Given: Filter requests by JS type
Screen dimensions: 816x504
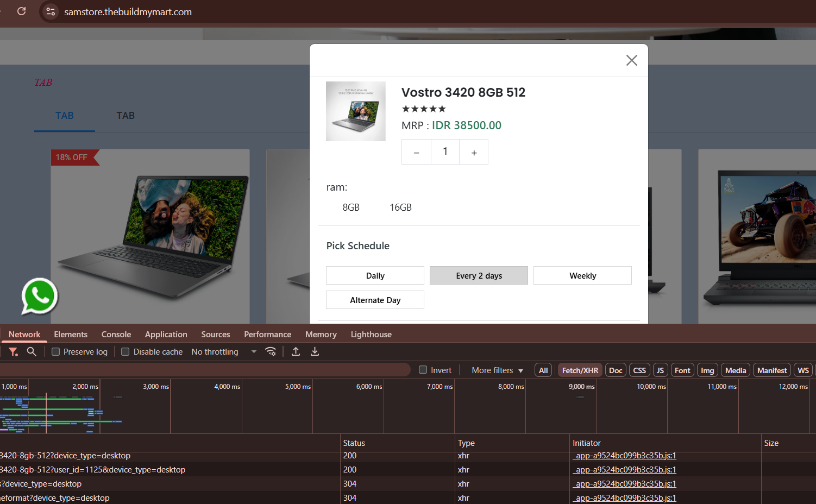Looking at the screenshot, I should (660, 370).
